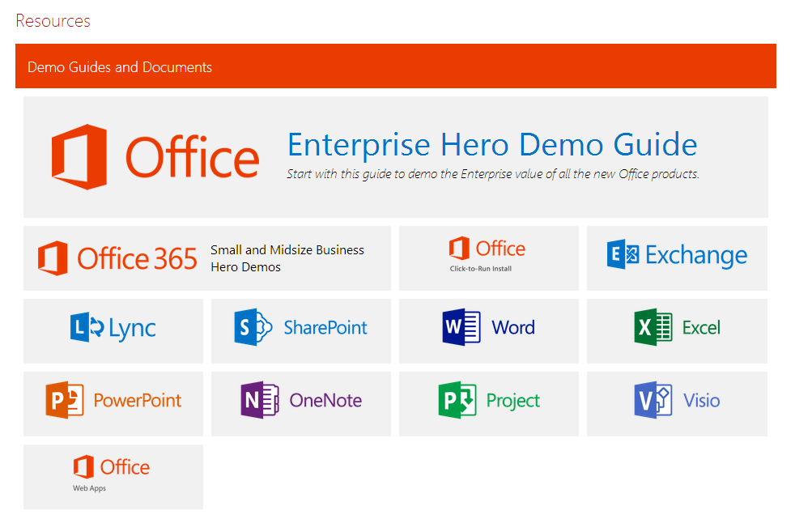
Task: Click the Office logo above Web Apps
Action: (x=83, y=466)
